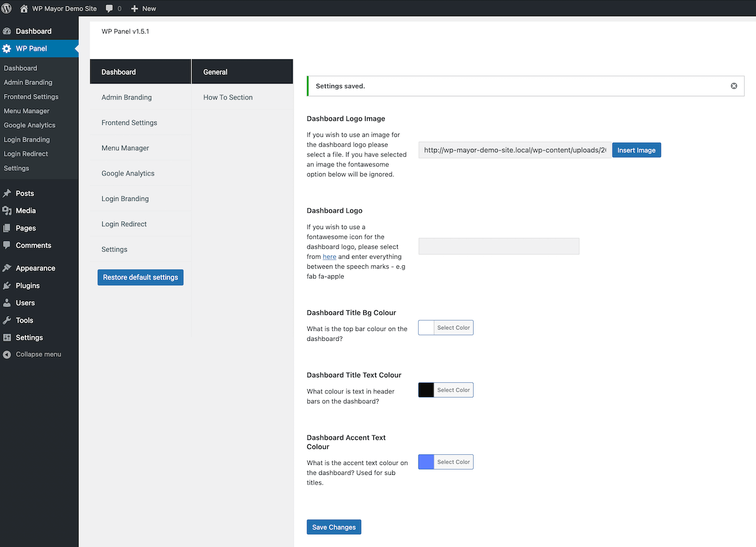This screenshot has width=756, height=547.
Task: Follow the 'here' fontawesome link
Action: (x=330, y=257)
